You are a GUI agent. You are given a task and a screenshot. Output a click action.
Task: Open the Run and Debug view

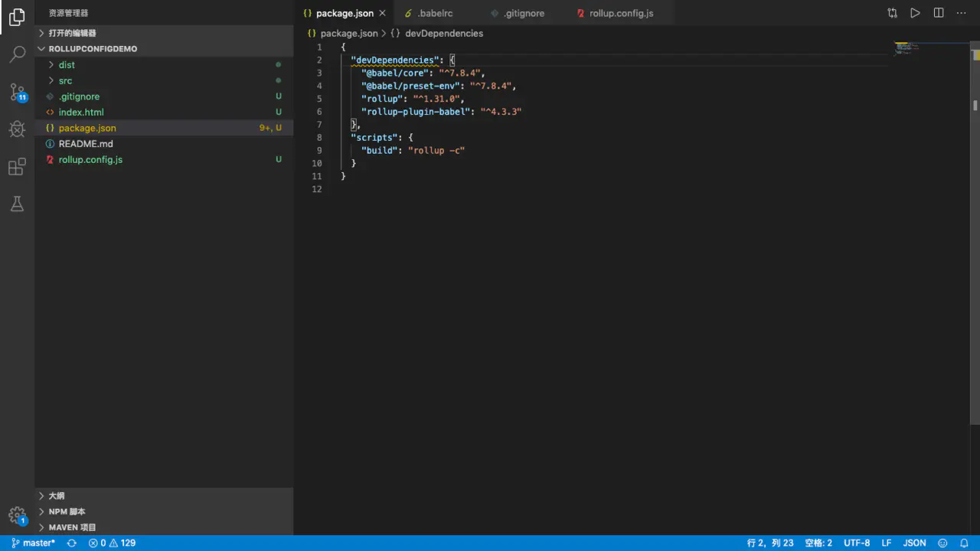[17, 129]
